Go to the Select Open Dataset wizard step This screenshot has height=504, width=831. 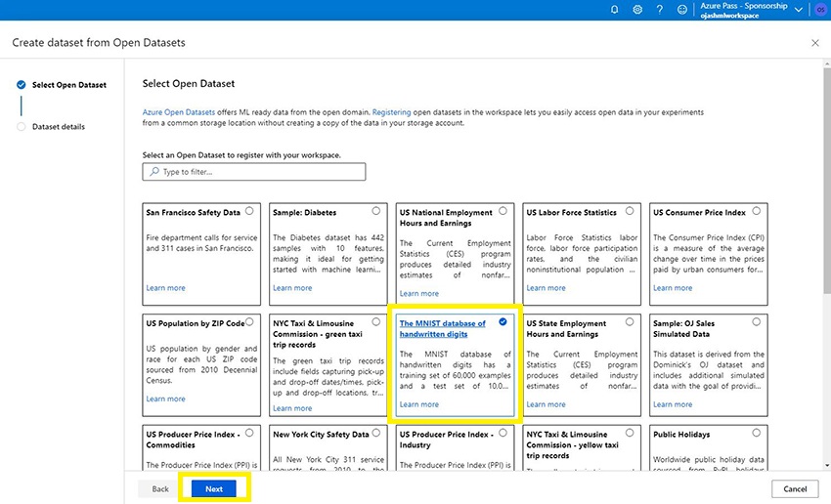[x=68, y=85]
